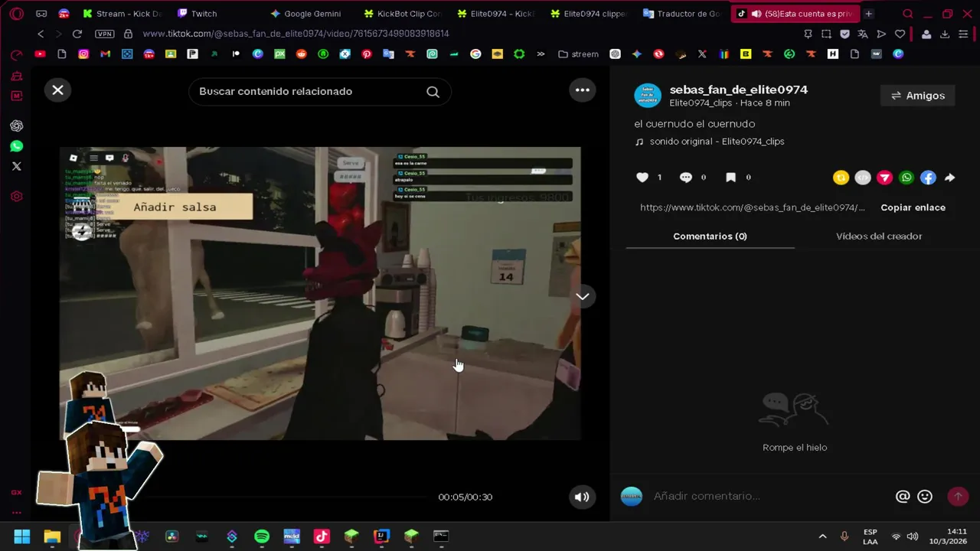Open volume control in system tray
980x551 pixels.
[913, 536]
